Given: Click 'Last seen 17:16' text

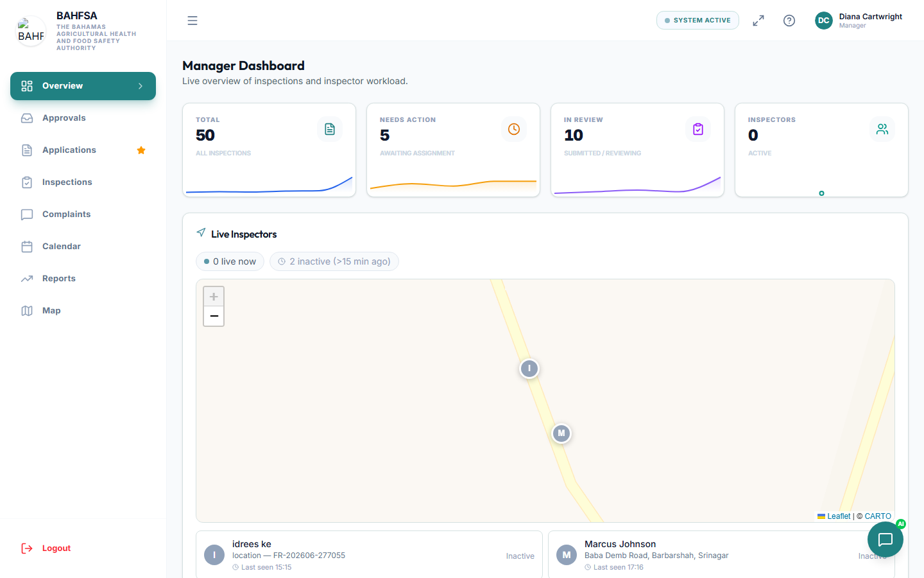Looking at the screenshot, I should point(619,567).
